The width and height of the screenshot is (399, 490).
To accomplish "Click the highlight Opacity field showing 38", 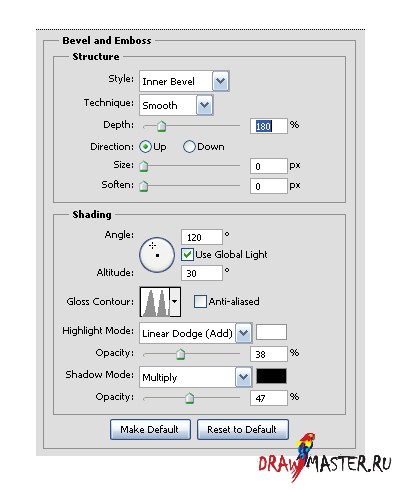I will 269,354.
